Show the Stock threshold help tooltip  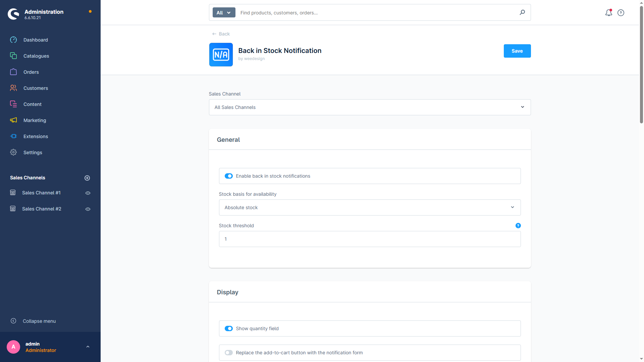[x=518, y=226]
